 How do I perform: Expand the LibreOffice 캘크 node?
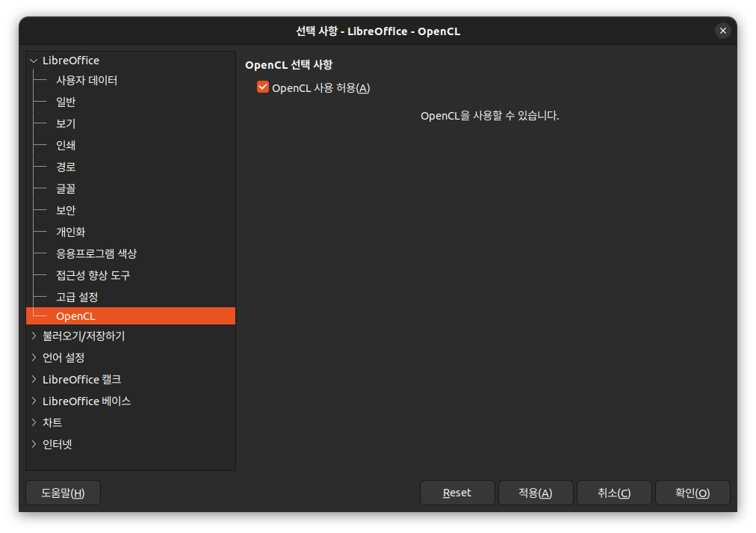pyautogui.click(x=34, y=379)
